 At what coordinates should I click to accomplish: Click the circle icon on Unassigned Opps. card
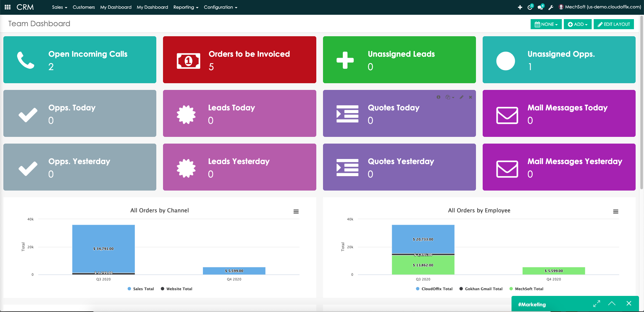505,61
